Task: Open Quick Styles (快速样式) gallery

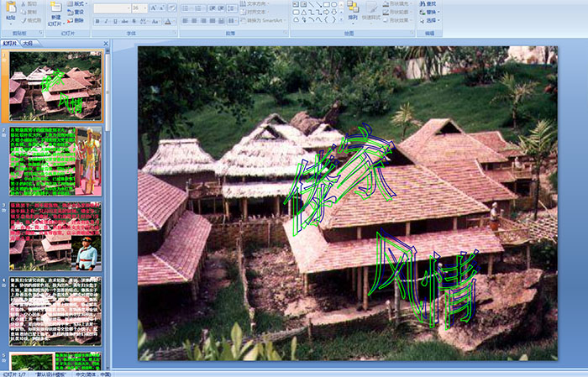Action: click(x=371, y=11)
